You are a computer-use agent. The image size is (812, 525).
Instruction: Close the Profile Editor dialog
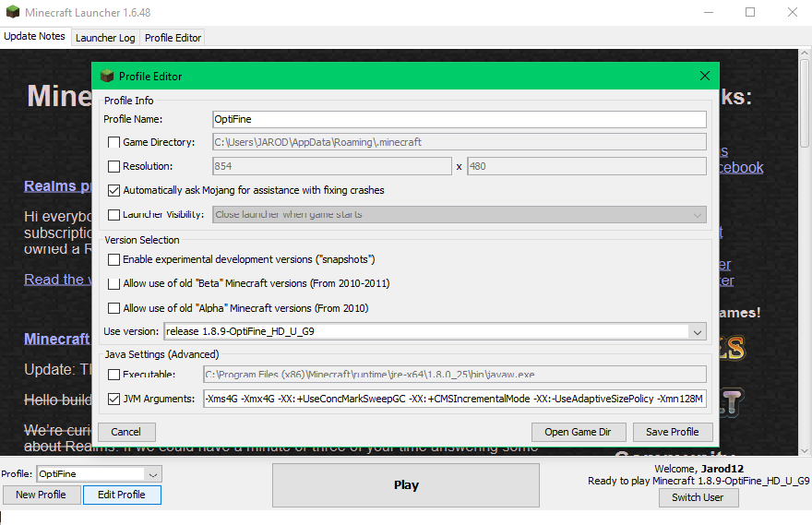click(704, 76)
